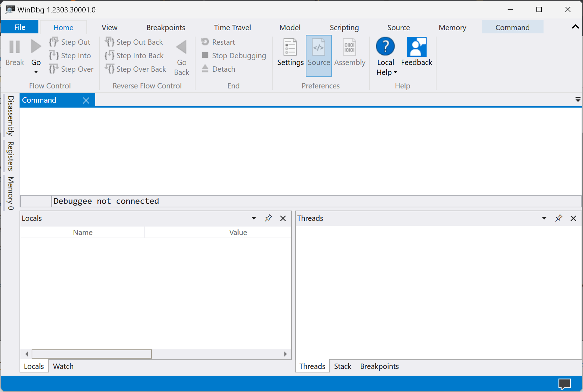This screenshot has width=583, height=392.
Task: Switch to the Stack tab
Action: 342,366
